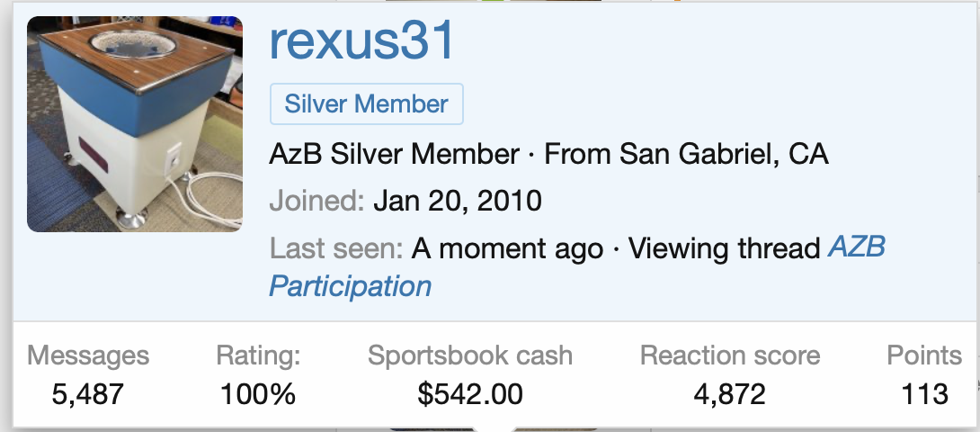Click the AzB Silver Member title text
The image size is (980, 432).
point(394,154)
